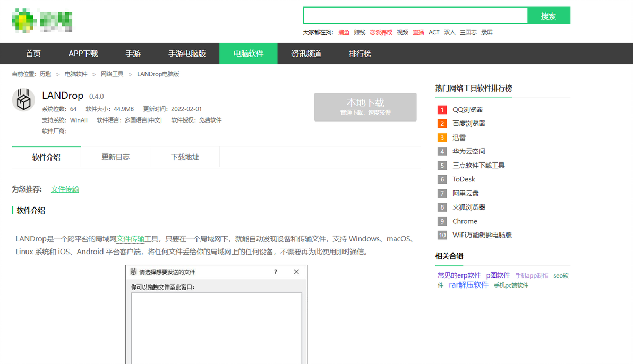
Task: Open ranked item 华为云空间
Action: [469, 151]
